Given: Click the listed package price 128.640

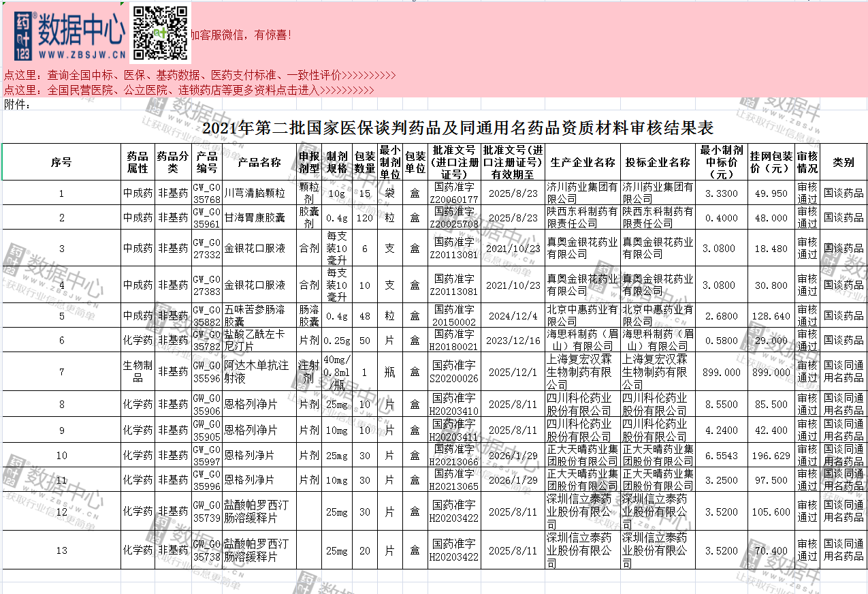Looking at the screenshot, I should [x=771, y=315].
